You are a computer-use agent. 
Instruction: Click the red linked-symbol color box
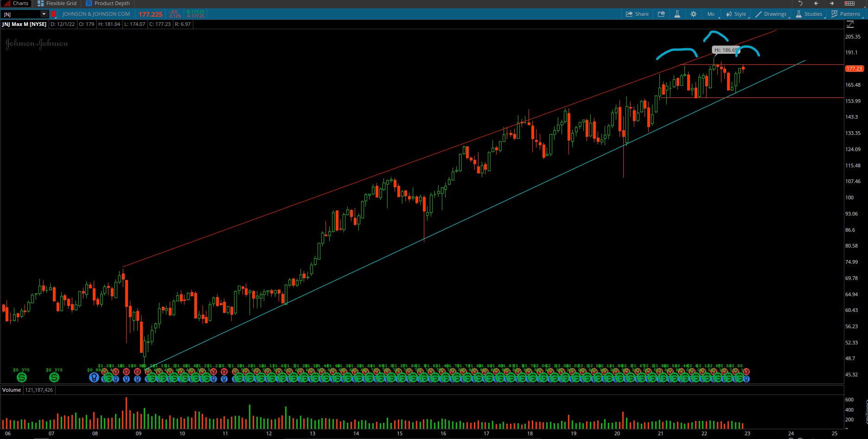tap(53, 14)
